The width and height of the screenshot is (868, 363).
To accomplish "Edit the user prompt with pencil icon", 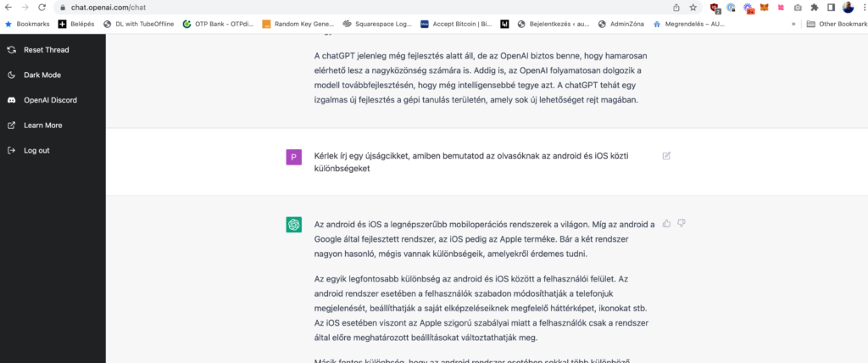I will [x=666, y=156].
